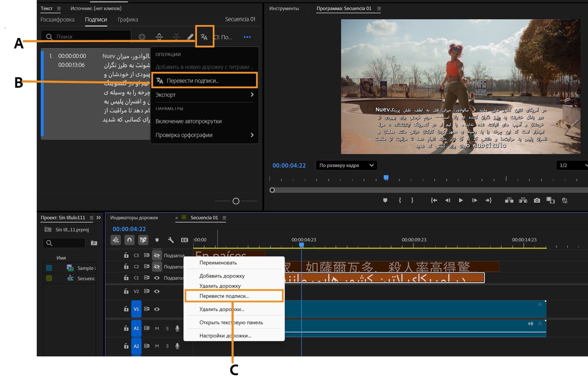Open the translate captions icon in Text panel

point(205,37)
